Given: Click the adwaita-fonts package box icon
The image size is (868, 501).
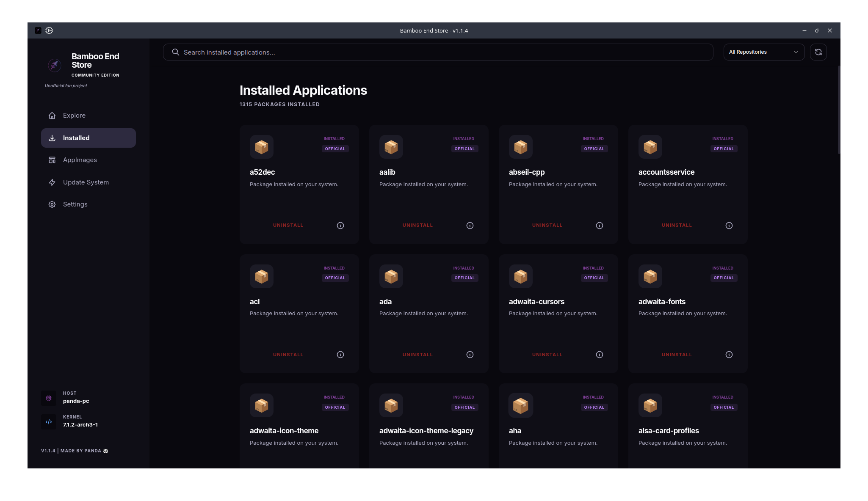Looking at the screenshot, I should pos(650,276).
